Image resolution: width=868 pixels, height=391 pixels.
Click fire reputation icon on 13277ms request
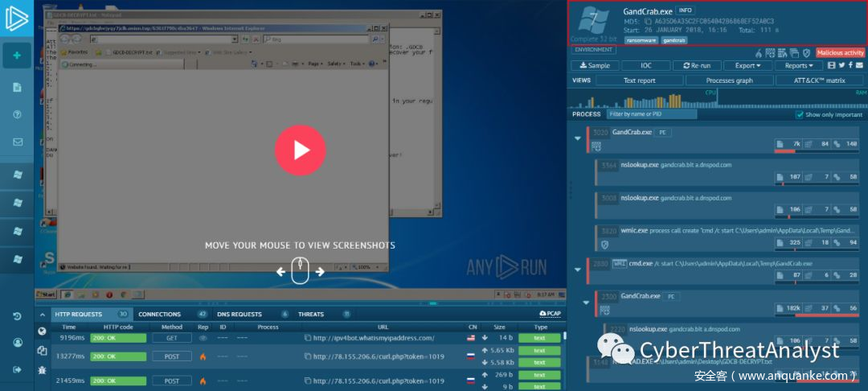point(203,356)
